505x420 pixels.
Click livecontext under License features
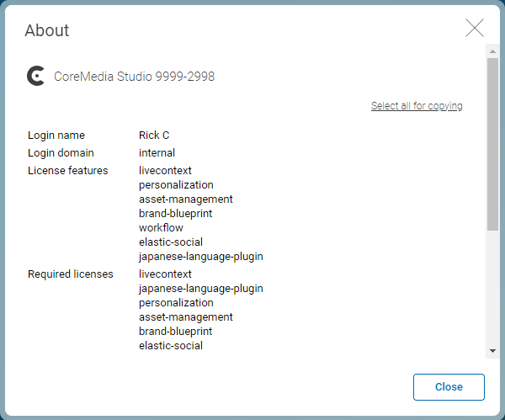(165, 171)
